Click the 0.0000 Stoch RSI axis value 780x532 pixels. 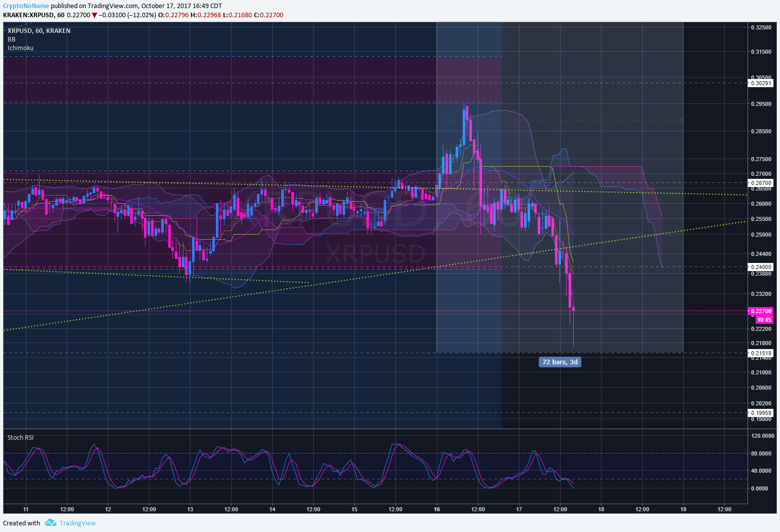coord(760,488)
